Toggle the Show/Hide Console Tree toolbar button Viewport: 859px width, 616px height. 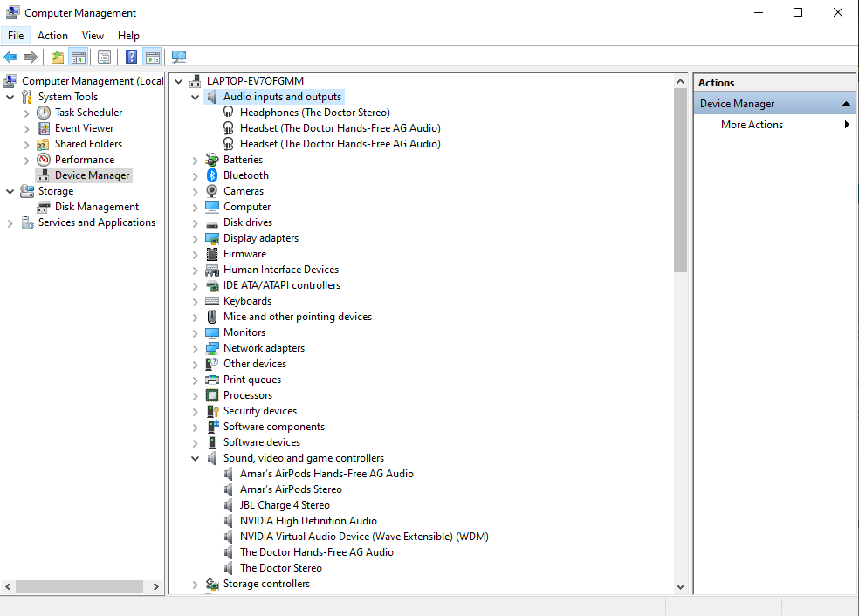click(x=79, y=57)
